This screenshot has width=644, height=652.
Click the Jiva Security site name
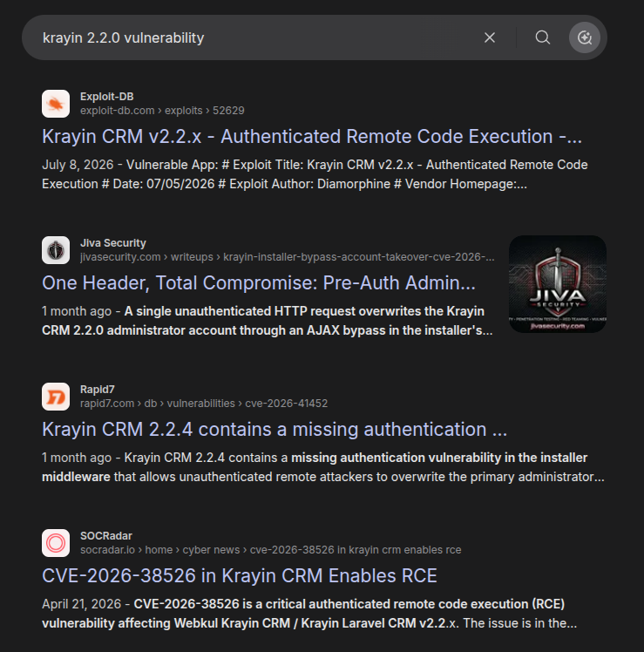113,243
